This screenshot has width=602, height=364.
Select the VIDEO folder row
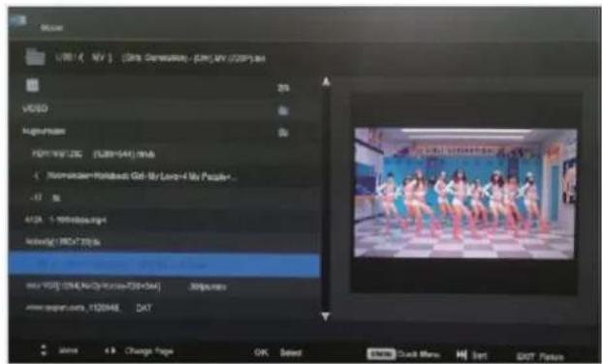click(165, 109)
